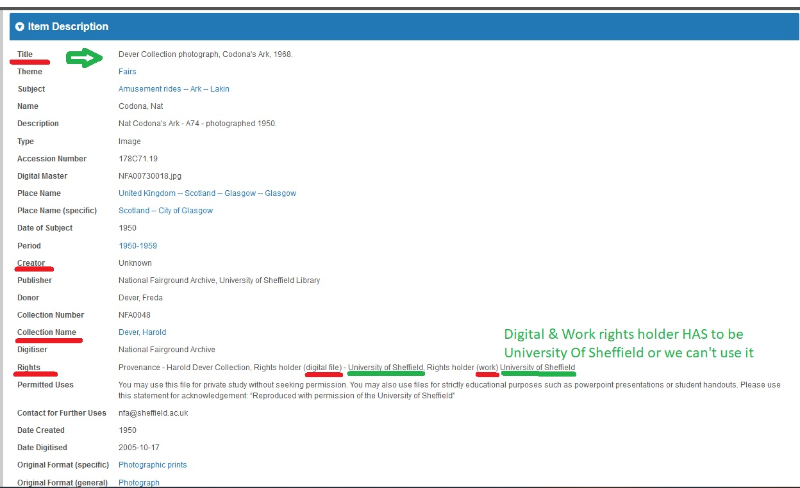Click the Collection Name field label
The height and width of the screenshot is (488, 800).
(46, 332)
